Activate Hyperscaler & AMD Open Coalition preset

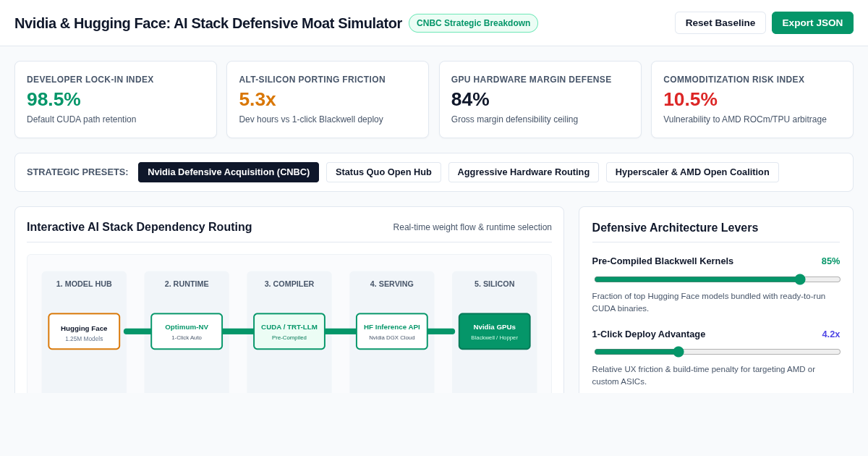[692, 172]
